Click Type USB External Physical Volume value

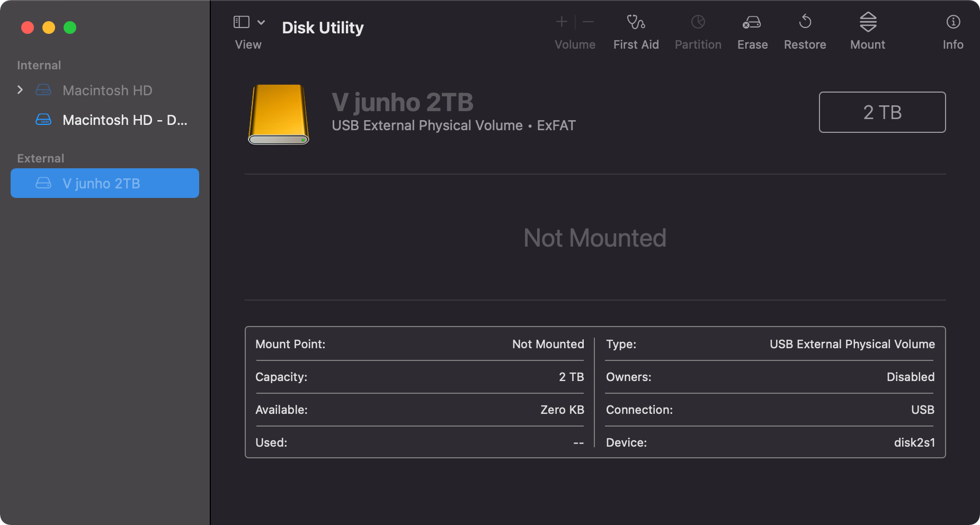(x=852, y=344)
